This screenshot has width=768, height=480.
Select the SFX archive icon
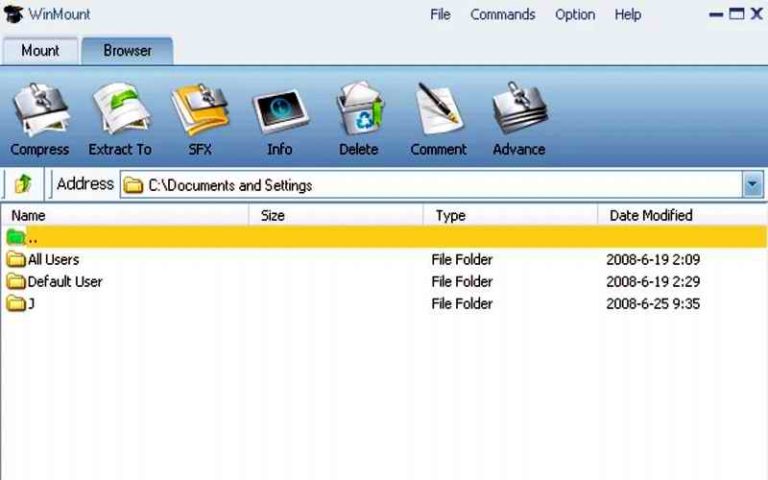click(200, 112)
